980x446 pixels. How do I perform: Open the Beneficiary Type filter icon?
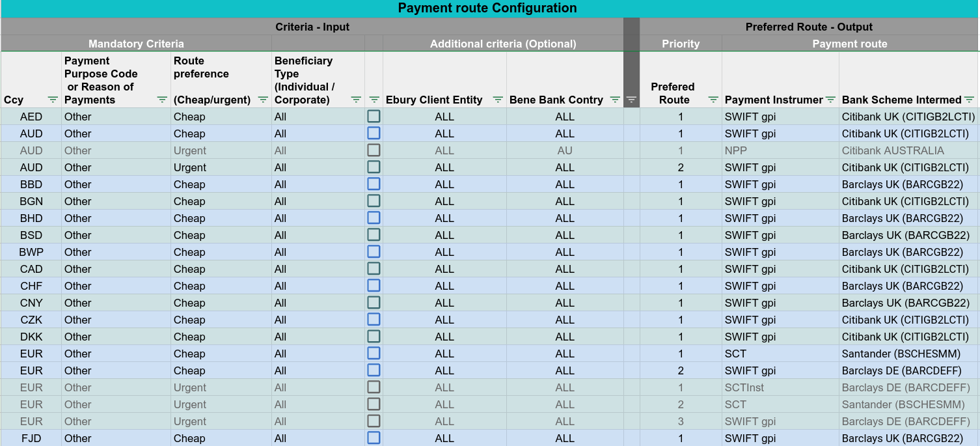[356, 100]
